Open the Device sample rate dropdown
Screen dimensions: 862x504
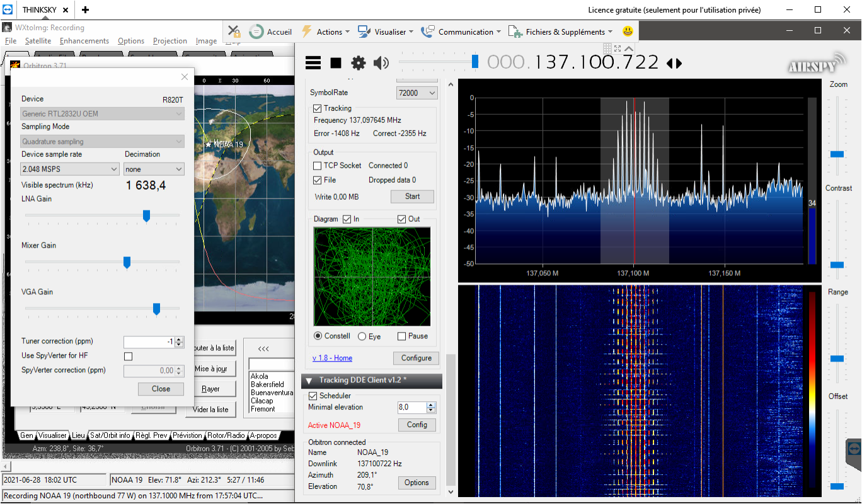click(70, 169)
